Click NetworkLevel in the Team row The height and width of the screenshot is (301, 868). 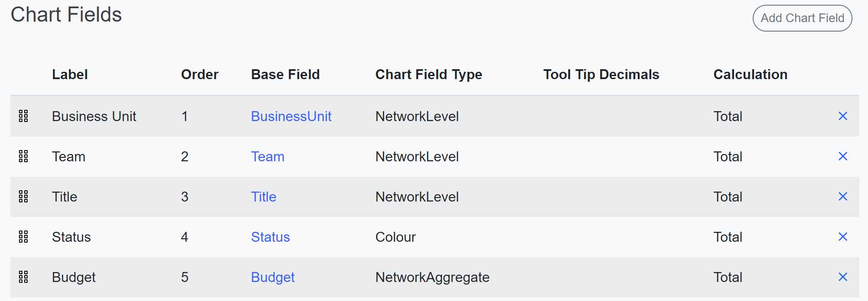417,157
